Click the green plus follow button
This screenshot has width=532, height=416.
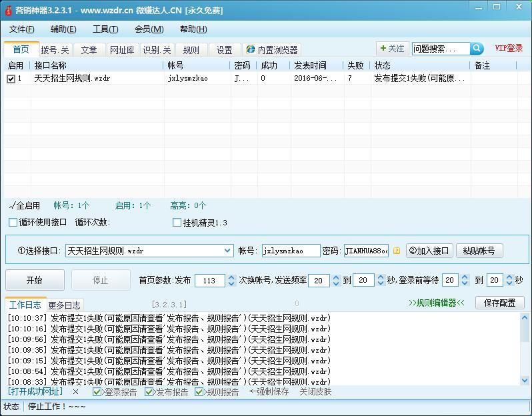point(391,49)
